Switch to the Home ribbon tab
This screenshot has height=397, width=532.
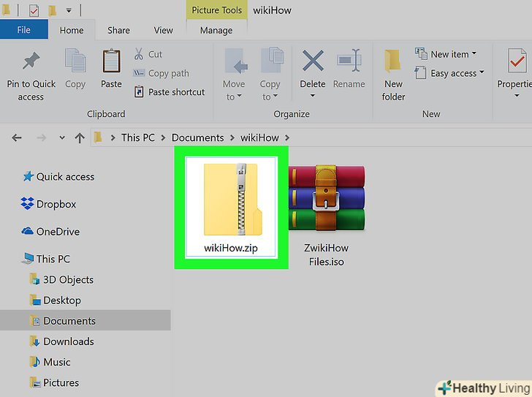click(x=72, y=30)
